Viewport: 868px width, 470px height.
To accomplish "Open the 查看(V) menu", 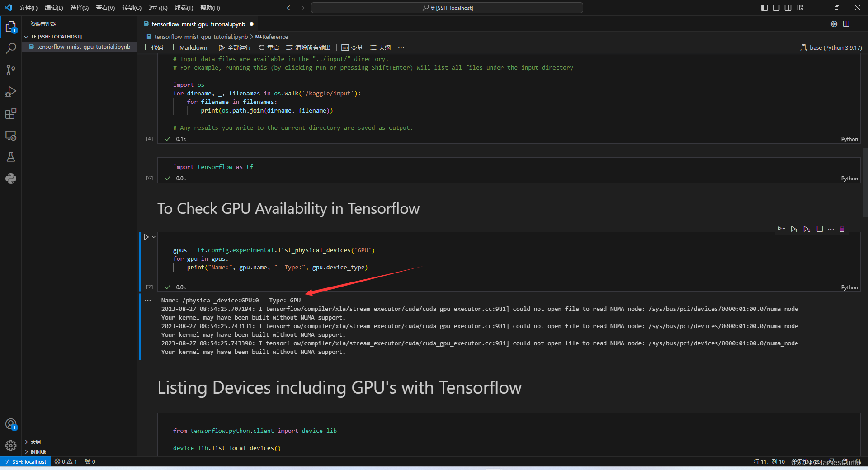I will point(105,8).
